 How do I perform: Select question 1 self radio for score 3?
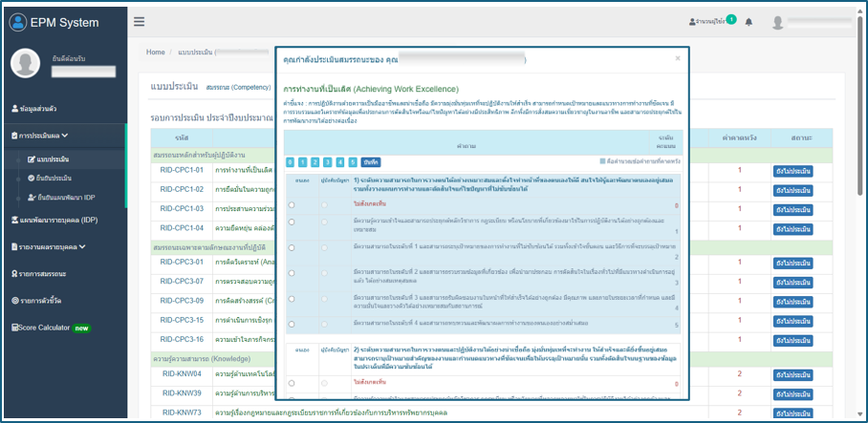[292, 273]
